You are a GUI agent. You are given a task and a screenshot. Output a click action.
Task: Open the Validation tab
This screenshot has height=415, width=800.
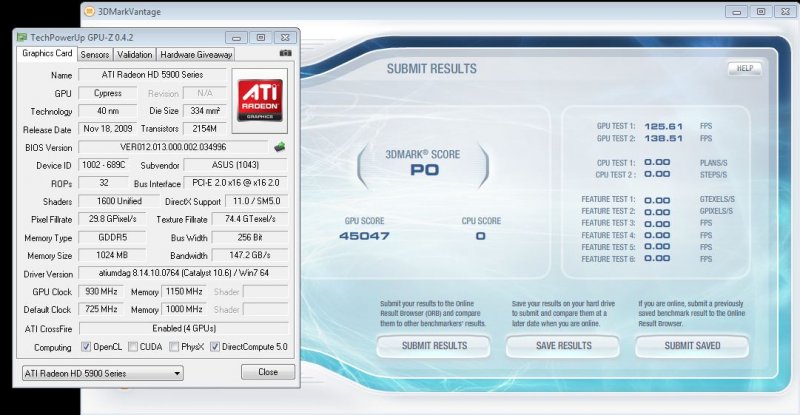(135, 55)
